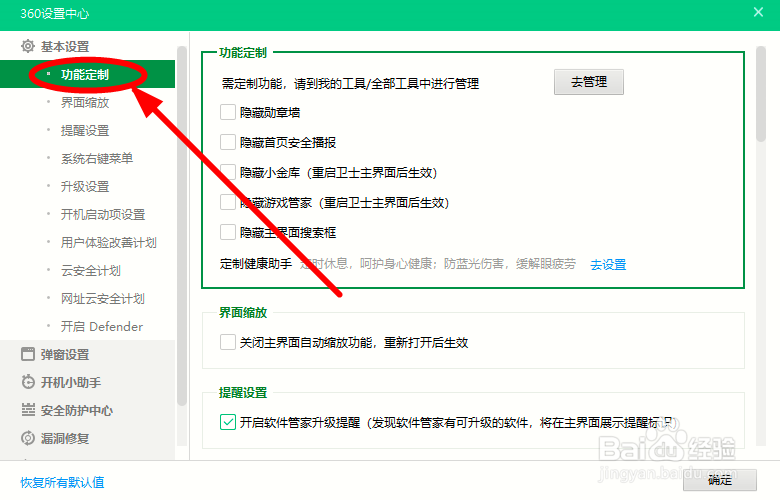780x500 pixels.
Task: Close the 360设置中心 window
Action: [758, 12]
